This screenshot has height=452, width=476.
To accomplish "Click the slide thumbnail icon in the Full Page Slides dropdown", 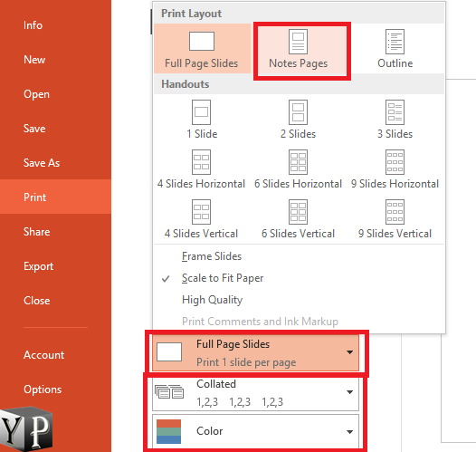I will click(x=169, y=352).
